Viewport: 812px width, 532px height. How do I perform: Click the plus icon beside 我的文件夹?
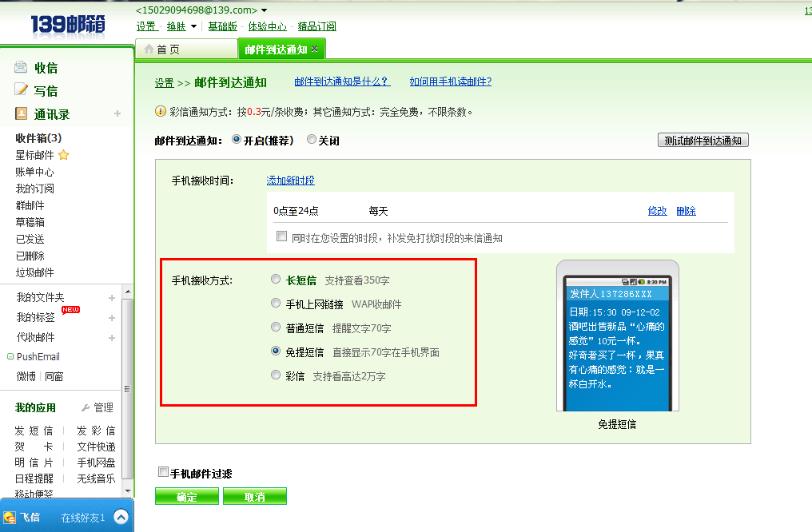(x=112, y=298)
